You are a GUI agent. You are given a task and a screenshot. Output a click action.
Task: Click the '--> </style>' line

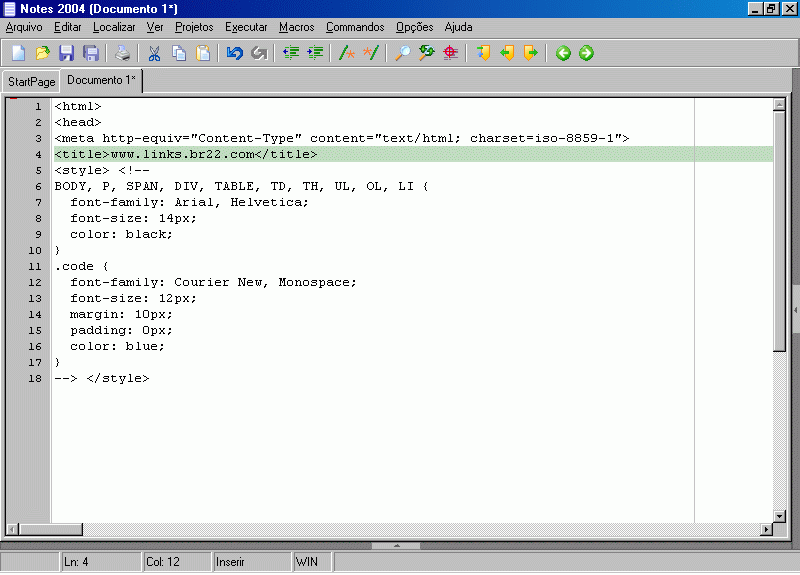coord(102,379)
